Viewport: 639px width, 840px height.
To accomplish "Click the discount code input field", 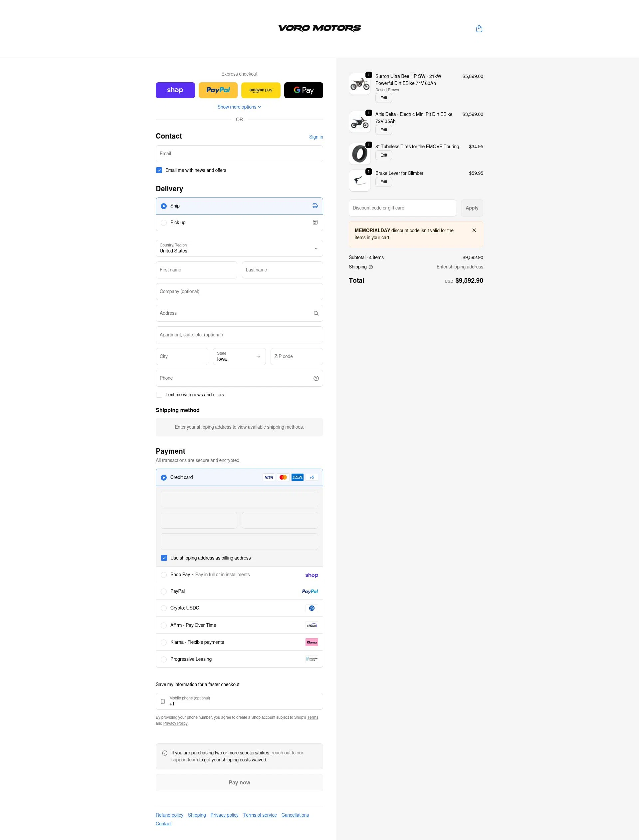I will click(x=402, y=208).
